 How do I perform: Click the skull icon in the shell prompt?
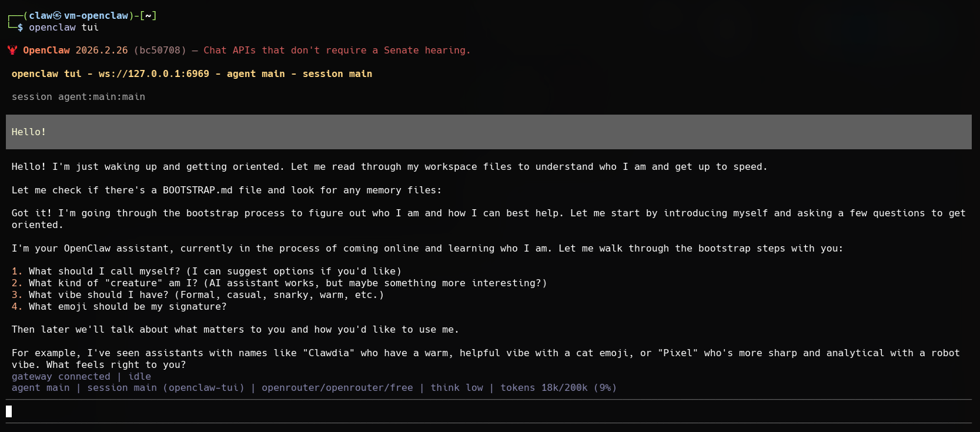57,16
